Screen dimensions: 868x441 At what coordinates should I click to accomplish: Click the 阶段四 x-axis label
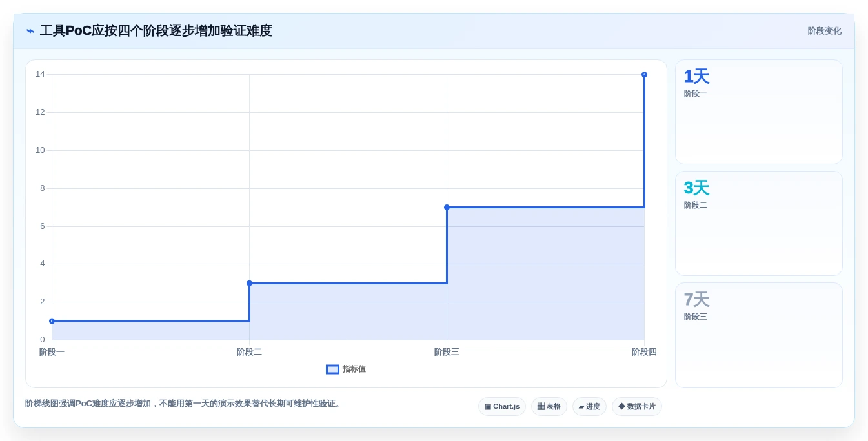point(644,352)
